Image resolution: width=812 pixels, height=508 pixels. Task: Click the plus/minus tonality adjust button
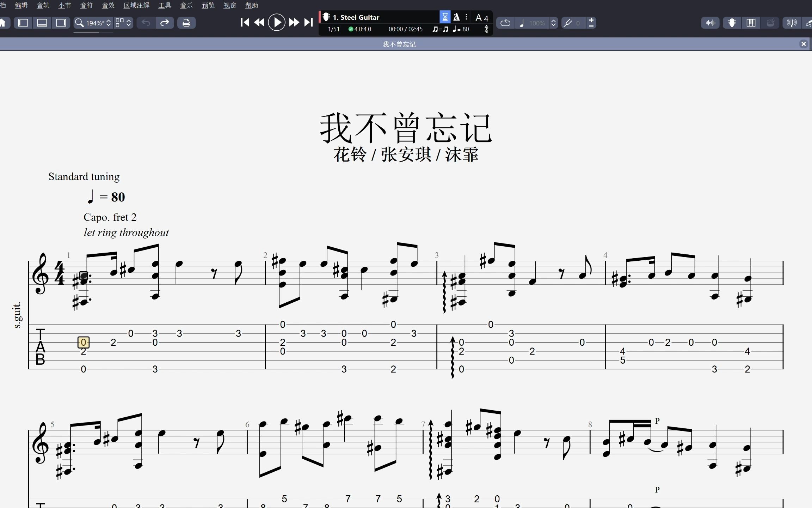[x=591, y=23]
